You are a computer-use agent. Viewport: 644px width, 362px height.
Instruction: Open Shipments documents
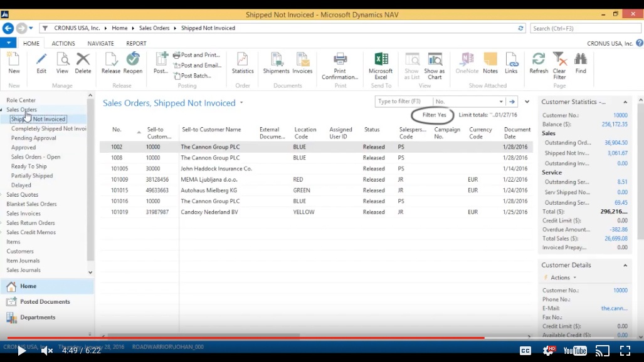click(x=276, y=63)
